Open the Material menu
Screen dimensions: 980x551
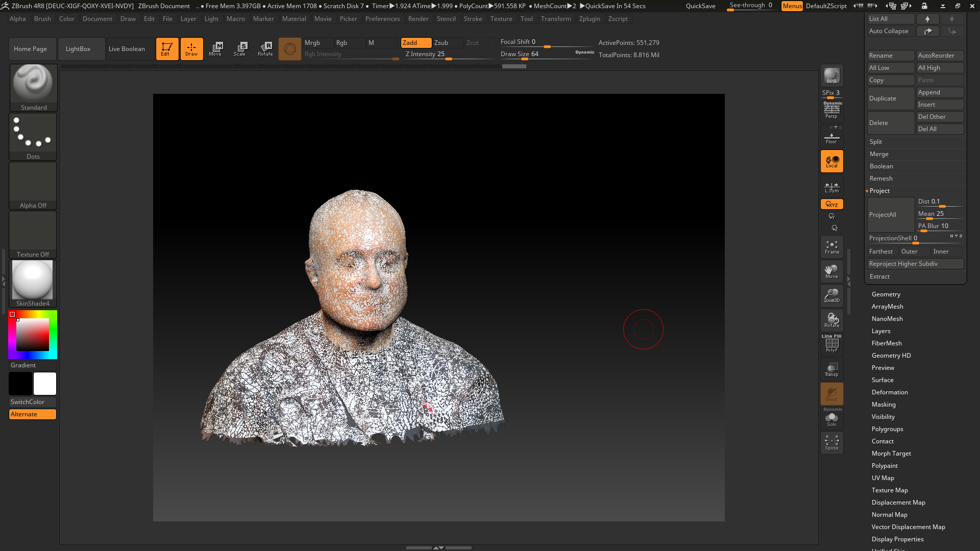point(294,19)
